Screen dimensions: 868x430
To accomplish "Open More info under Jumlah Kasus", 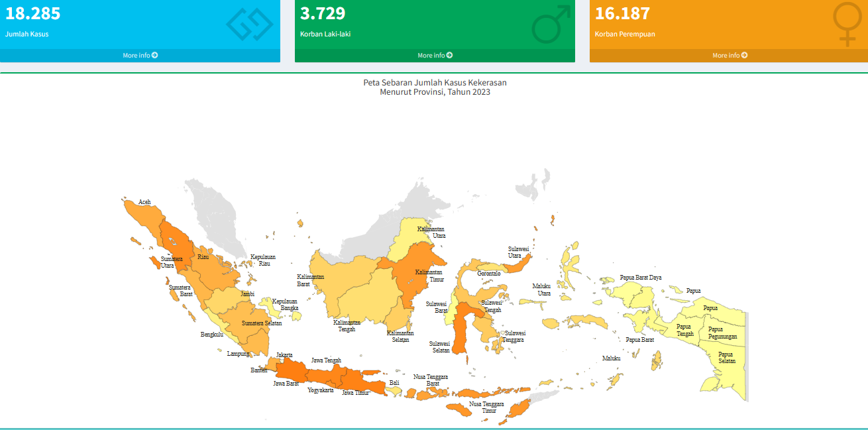I will 140,56.
